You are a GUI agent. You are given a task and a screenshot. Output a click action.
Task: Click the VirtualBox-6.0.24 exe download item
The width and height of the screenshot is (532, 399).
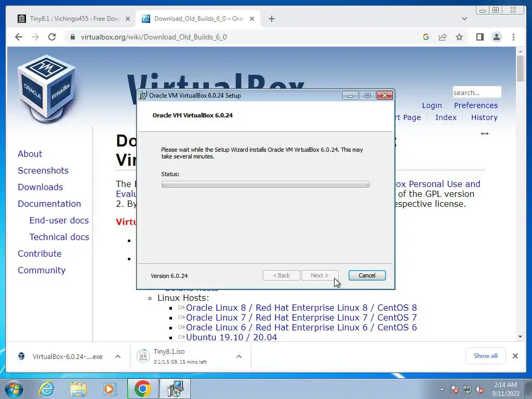click(x=61, y=356)
